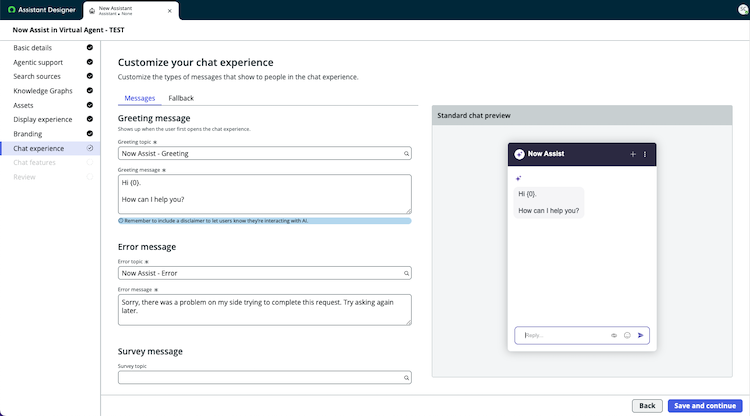Click the home icon in New Assistant tab
Image resolution: width=750 pixels, height=416 pixels.
92,11
